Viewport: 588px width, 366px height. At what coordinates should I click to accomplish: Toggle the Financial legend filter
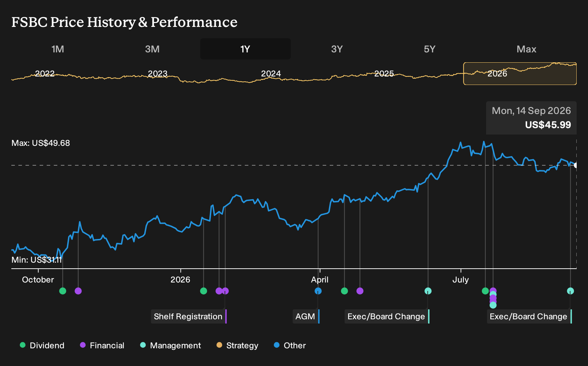(x=102, y=345)
